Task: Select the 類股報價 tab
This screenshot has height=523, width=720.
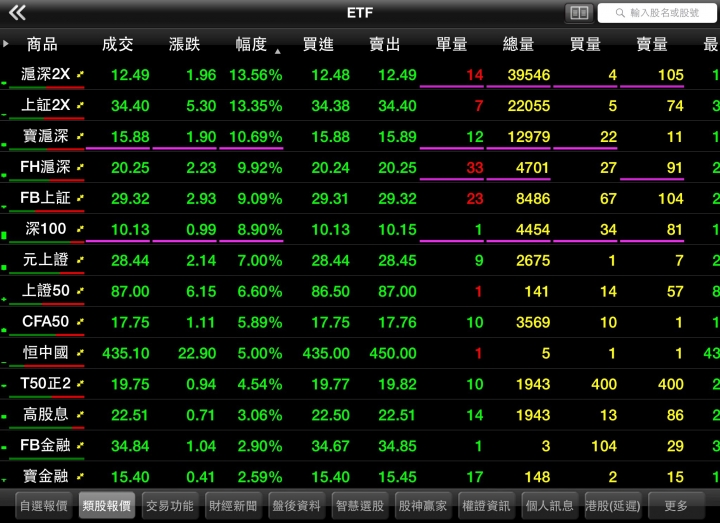Action: pyautogui.click(x=107, y=506)
